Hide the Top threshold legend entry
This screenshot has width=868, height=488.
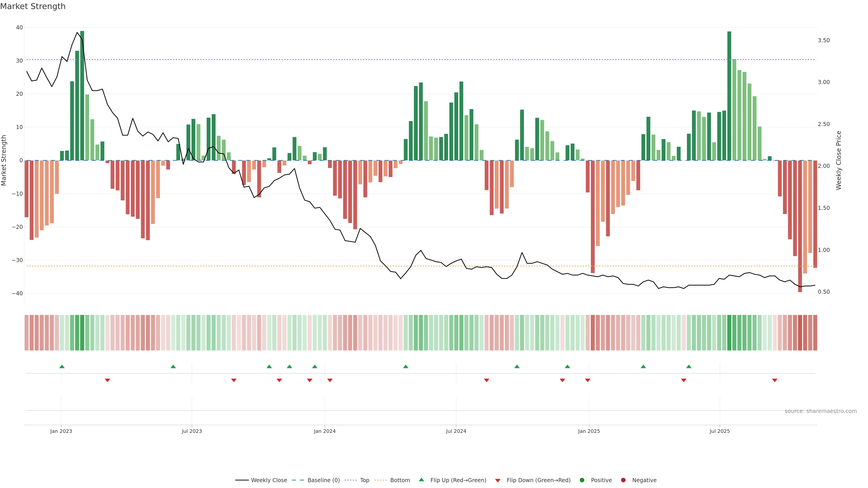point(364,480)
